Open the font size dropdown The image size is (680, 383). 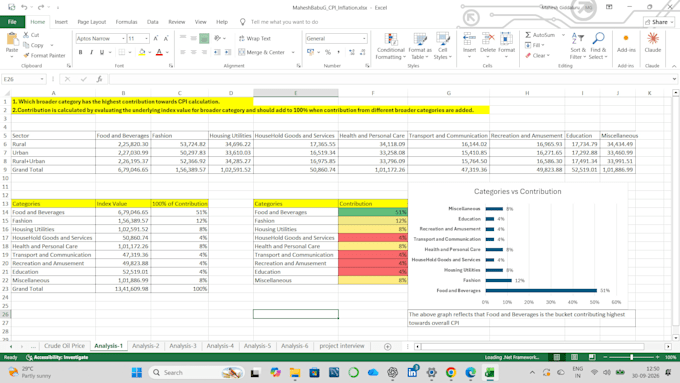click(147, 39)
